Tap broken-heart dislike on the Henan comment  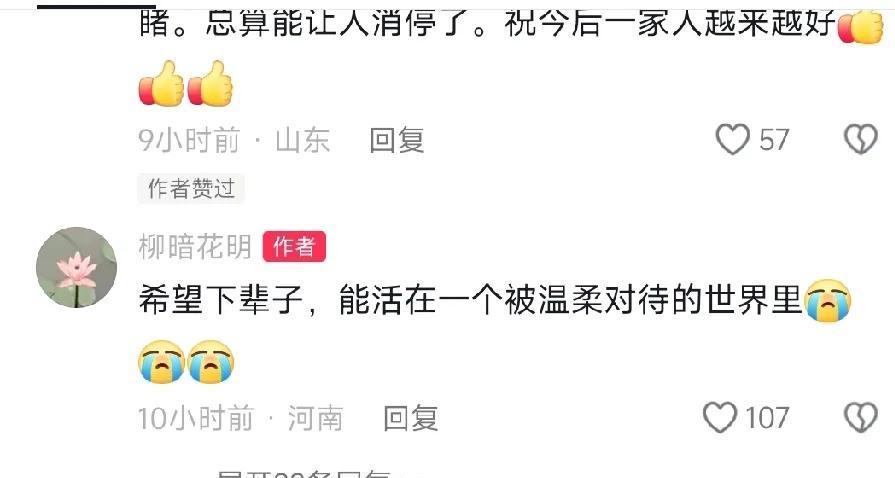(861, 417)
